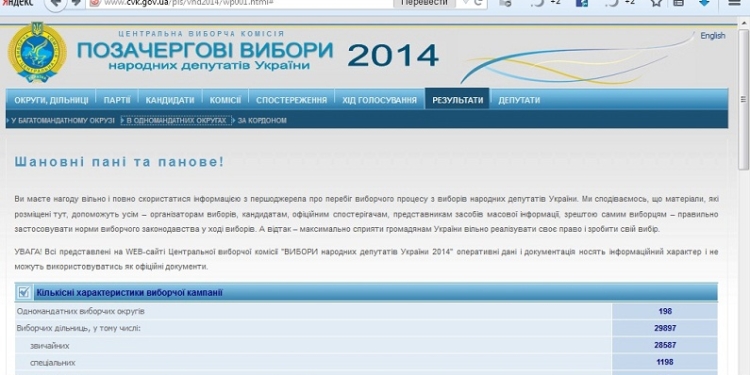This screenshot has height=375, width=750.
Task: Click the Перевести translate button
Action: [424, 3]
